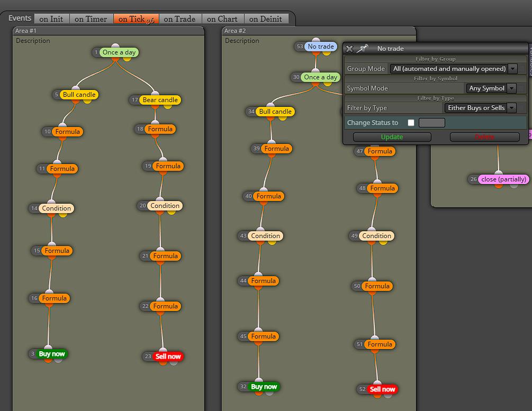Select Formula block number 16
This screenshot has height=411, width=532.
[55, 298]
